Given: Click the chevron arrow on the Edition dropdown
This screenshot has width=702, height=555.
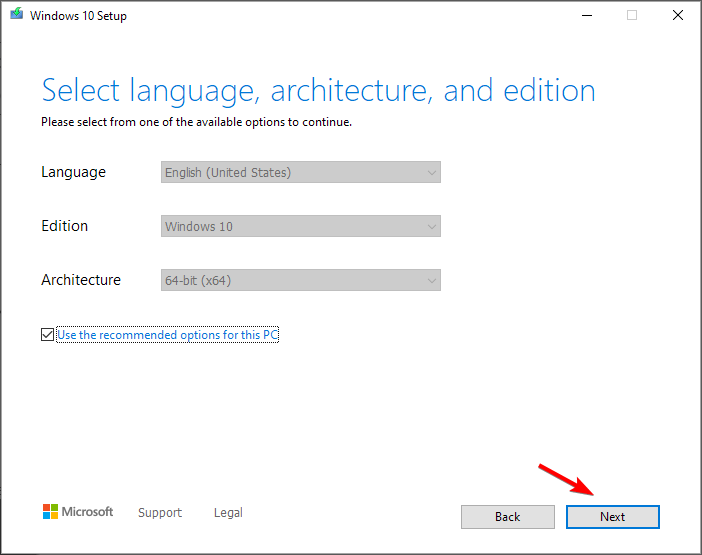Looking at the screenshot, I should [x=432, y=227].
